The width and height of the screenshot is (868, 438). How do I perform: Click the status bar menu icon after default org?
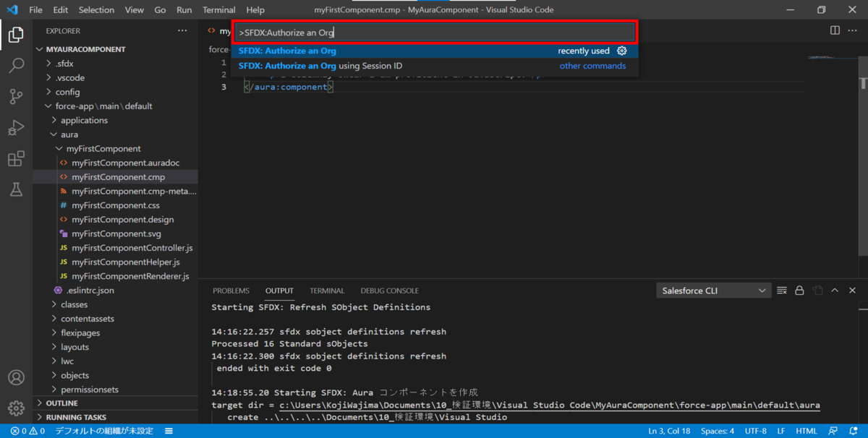pyautogui.click(x=169, y=431)
